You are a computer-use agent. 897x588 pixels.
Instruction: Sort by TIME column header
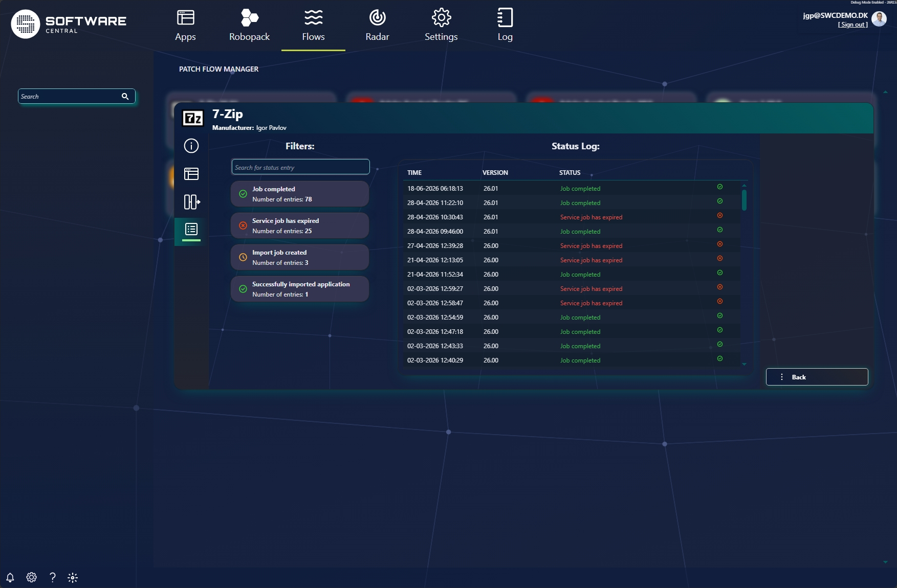tap(414, 173)
